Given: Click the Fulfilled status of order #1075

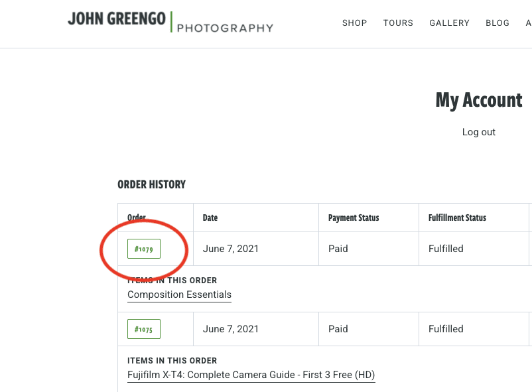Looking at the screenshot, I should click(x=446, y=329).
